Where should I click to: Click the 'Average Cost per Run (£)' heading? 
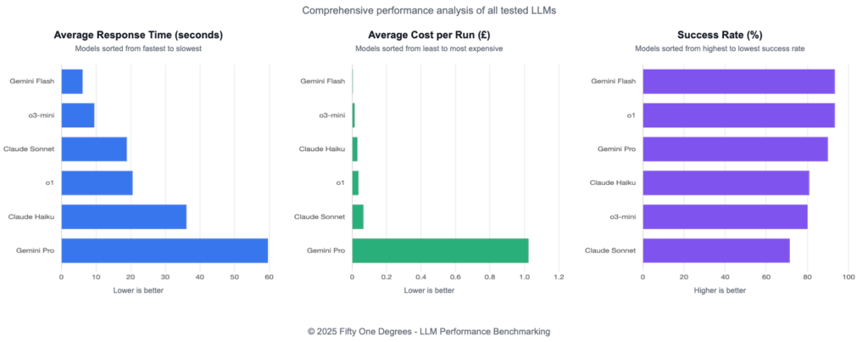[x=429, y=36]
